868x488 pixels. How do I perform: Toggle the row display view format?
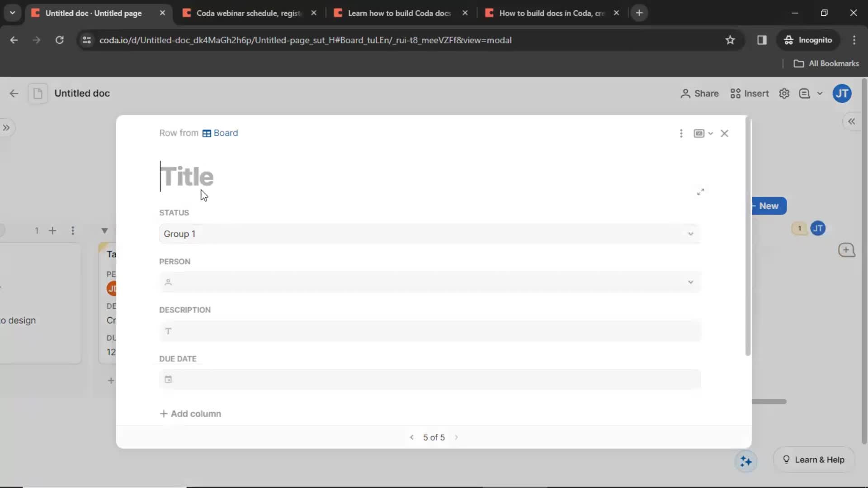click(703, 133)
